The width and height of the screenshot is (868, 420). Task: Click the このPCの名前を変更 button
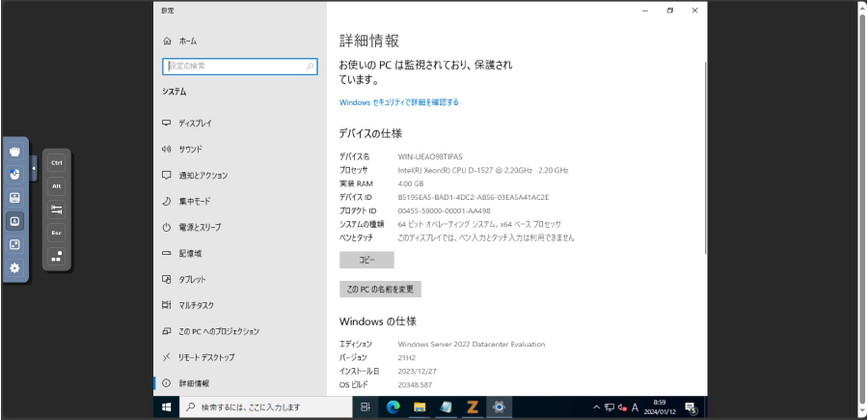click(x=380, y=290)
